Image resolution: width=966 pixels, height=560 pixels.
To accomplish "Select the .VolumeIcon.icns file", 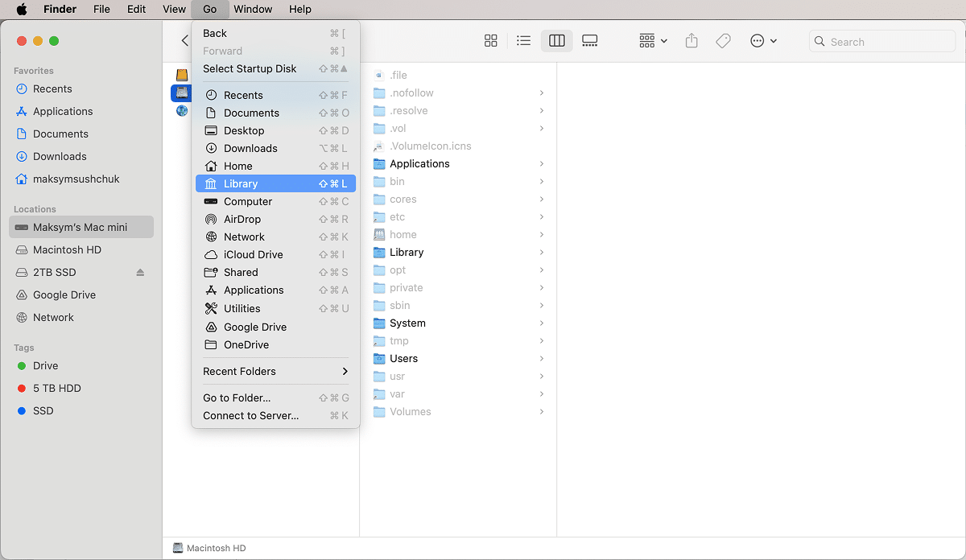I will tap(458, 146).
